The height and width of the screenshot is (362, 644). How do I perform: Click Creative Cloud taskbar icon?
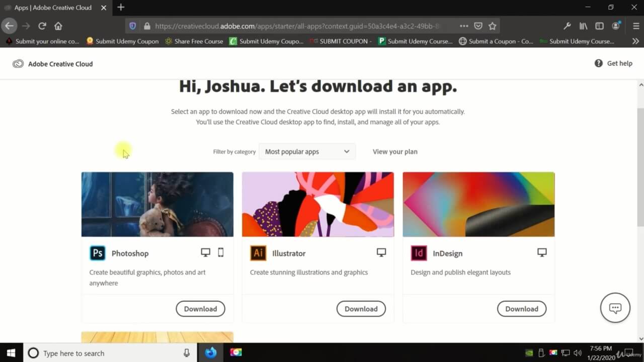(236, 353)
